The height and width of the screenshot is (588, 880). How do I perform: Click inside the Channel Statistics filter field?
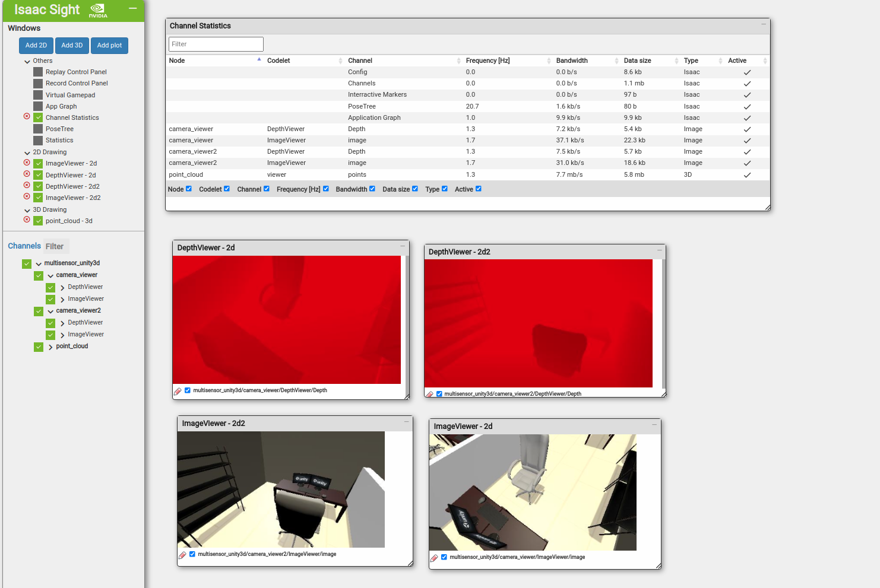point(216,44)
